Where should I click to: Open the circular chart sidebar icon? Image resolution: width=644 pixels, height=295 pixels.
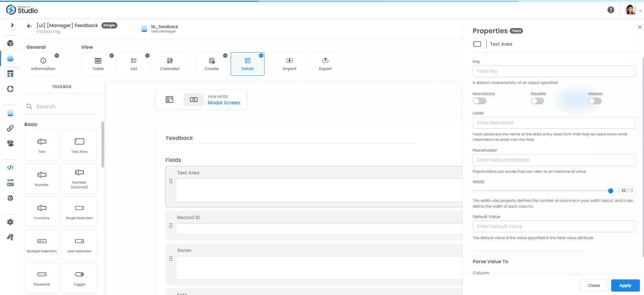pyautogui.click(x=10, y=89)
